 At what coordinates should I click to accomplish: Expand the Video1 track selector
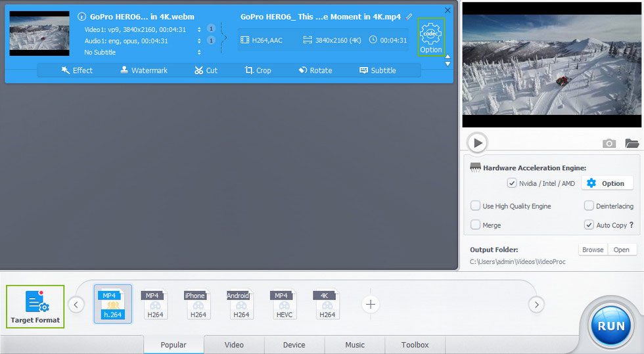[x=199, y=30]
